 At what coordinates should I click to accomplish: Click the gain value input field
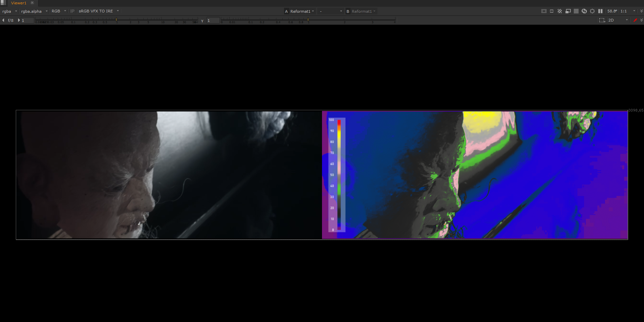[28, 21]
